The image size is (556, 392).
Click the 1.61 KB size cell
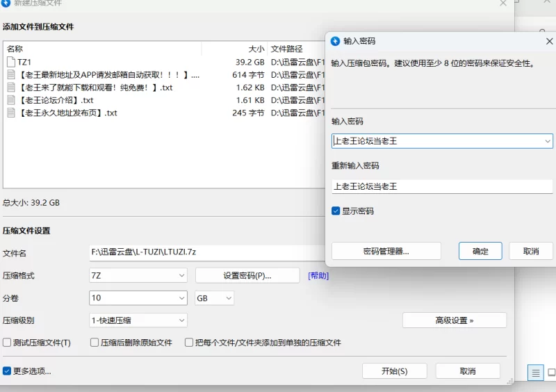pyautogui.click(x=250, y=100)
